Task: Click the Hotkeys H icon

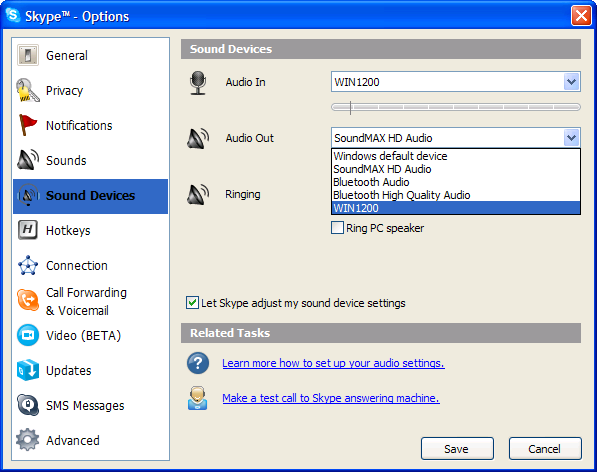Action: [x=28, y=230]
